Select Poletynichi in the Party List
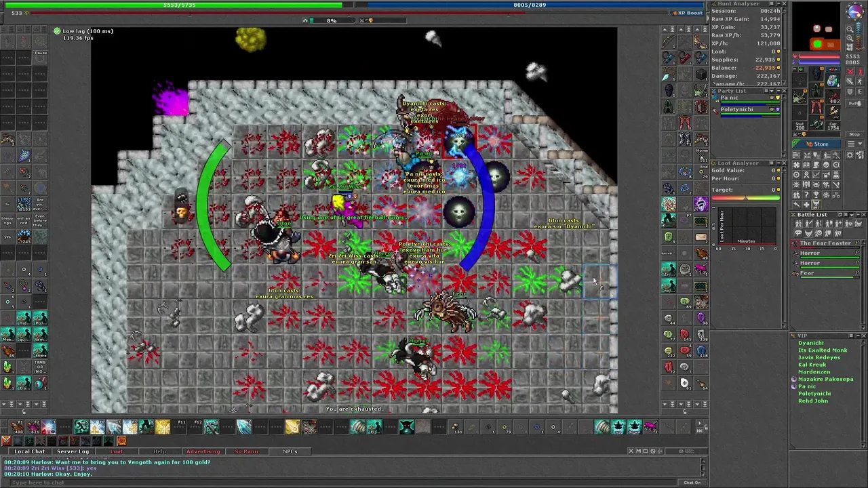 click(746, 111)
